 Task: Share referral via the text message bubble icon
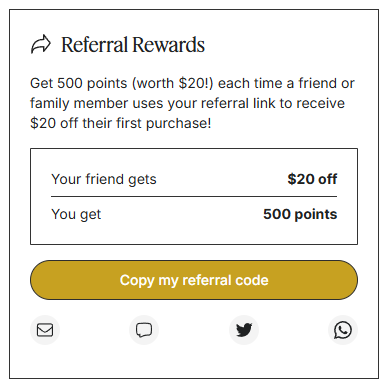pyautogui.click(x=144, y=330)
